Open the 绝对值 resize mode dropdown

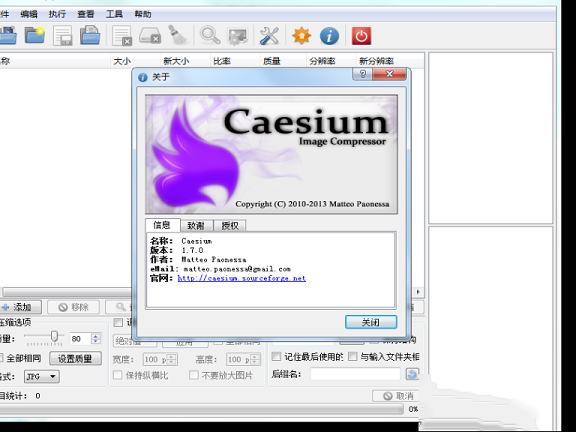click(135, 342)
